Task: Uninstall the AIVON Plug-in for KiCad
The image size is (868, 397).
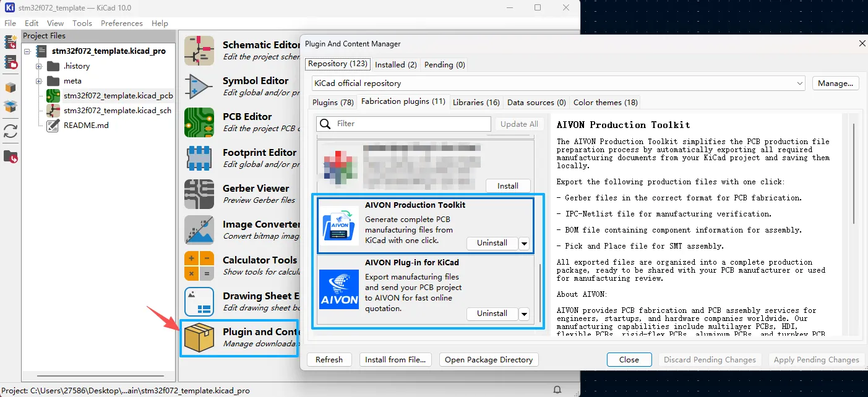Action: coord(492,314)
